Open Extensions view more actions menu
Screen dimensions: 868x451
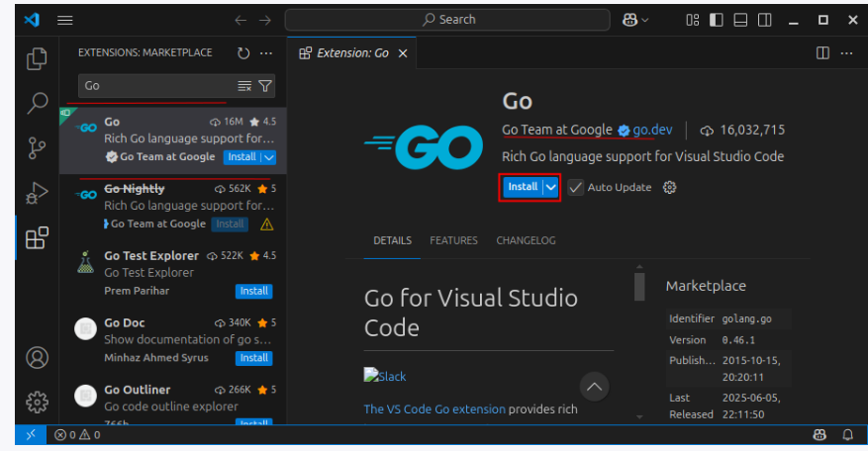pos(266,53)
